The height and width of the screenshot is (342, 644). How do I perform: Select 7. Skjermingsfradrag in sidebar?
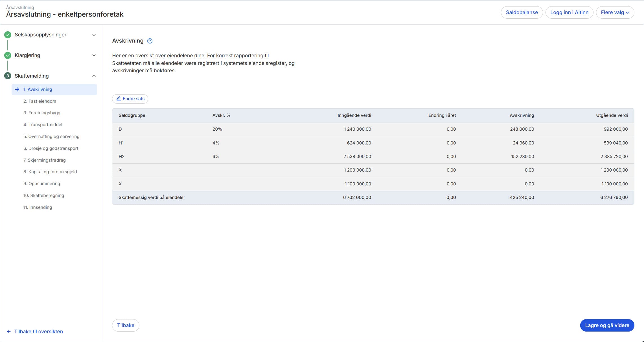[x=45, y=160]
